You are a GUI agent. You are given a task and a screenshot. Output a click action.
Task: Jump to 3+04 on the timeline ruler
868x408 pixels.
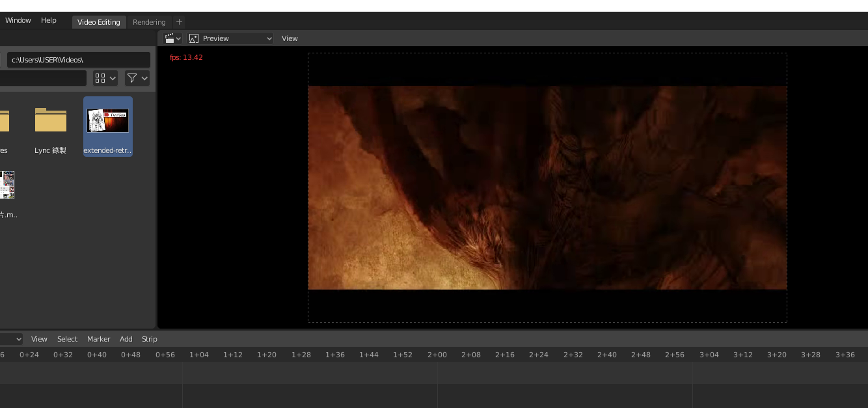[x=709, y=355]
